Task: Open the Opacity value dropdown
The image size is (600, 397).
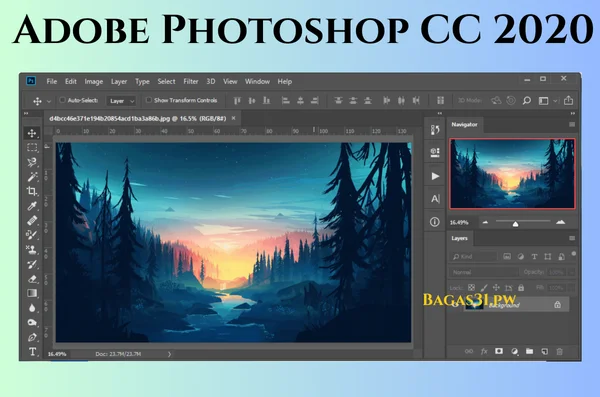Action: tap(572, 272)
